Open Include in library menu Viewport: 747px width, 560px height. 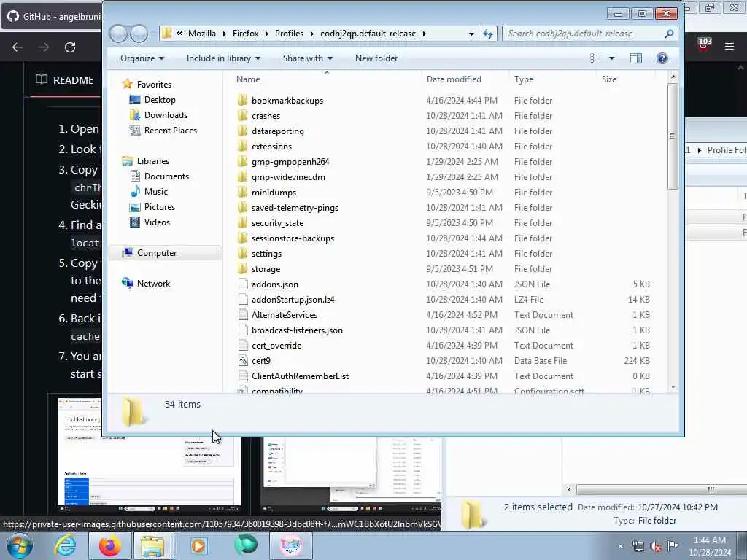pyautogui.click(x=223, y=58)
